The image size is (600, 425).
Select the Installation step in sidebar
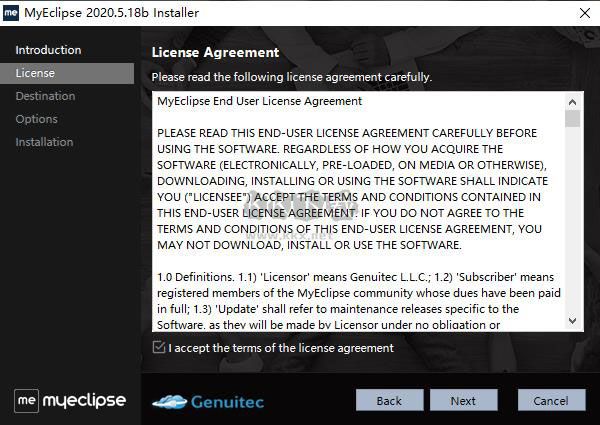point(44,142)
